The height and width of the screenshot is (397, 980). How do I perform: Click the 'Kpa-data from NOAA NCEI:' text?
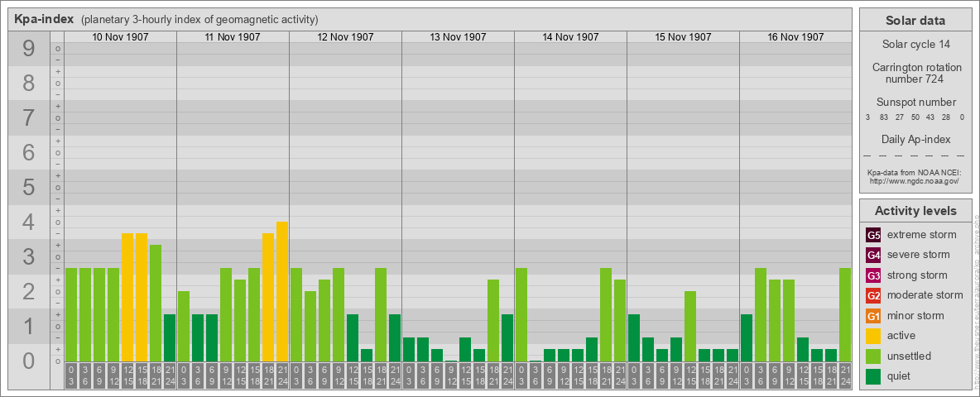point(915,172)
